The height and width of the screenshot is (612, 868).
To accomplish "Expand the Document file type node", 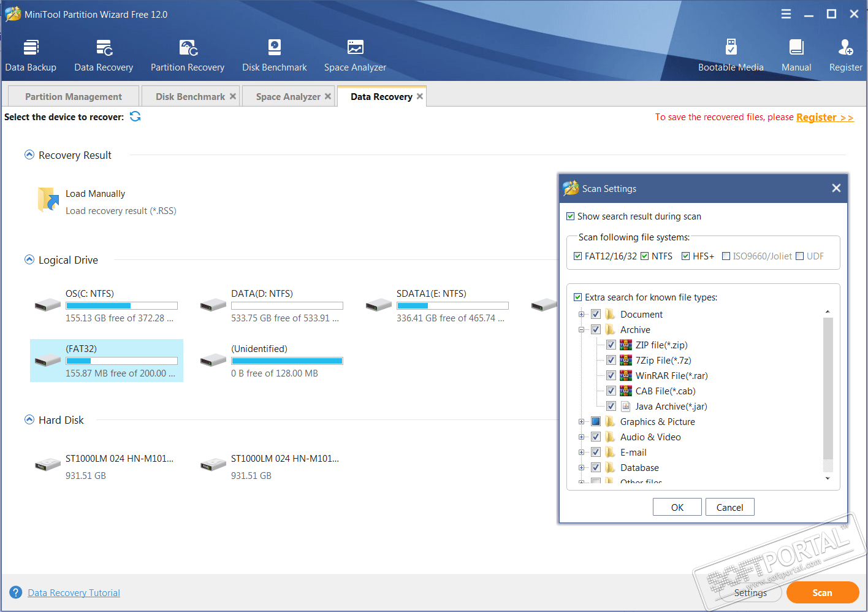I will coord(582,314).
